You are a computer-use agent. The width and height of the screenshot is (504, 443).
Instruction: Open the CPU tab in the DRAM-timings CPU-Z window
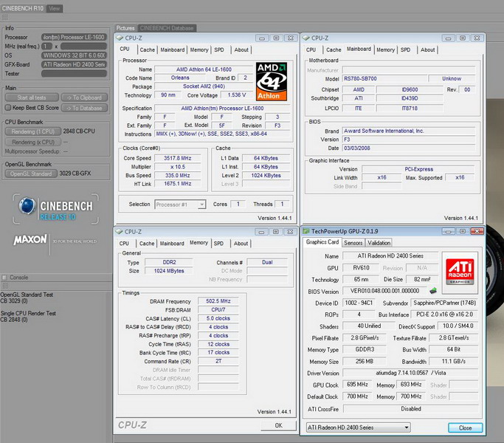click(x=124, y=244)
